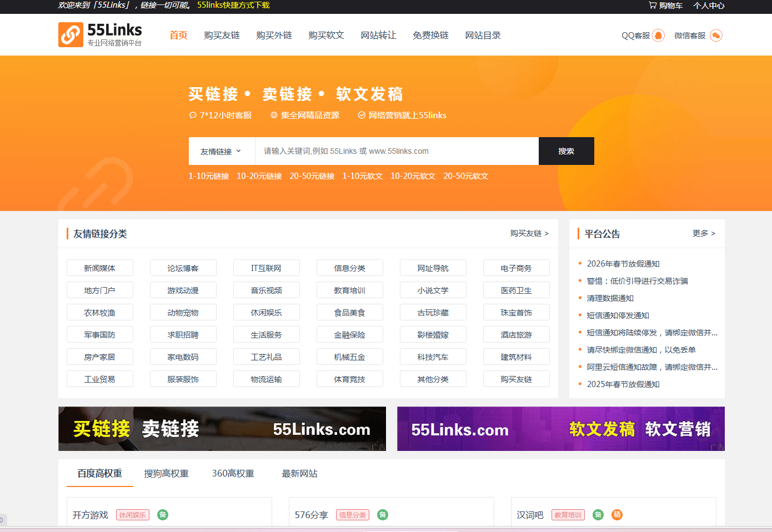The width and height of the screenshot is (772, 532).
Task: Select the 1-10元软文 quick filter
Action: [362, 176]
